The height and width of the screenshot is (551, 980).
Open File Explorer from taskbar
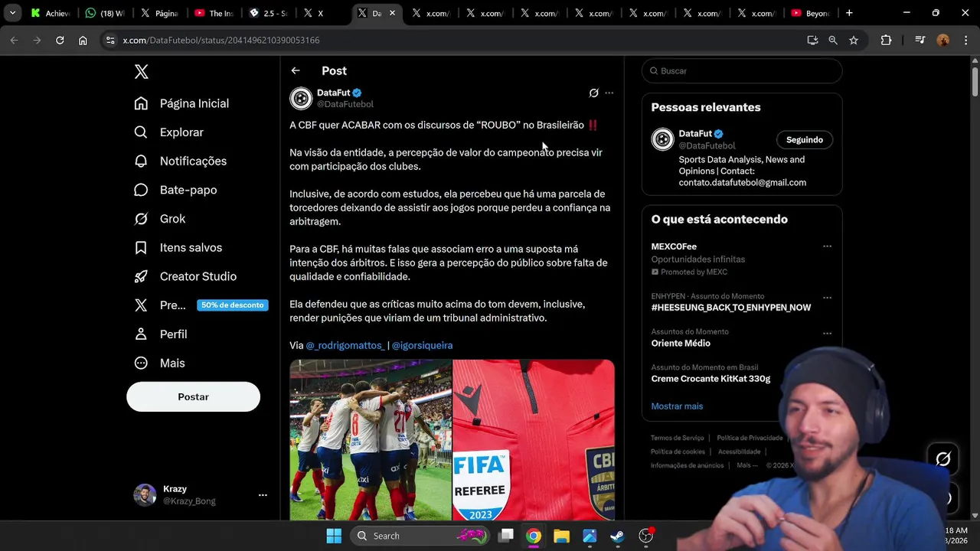click(561, 536)
